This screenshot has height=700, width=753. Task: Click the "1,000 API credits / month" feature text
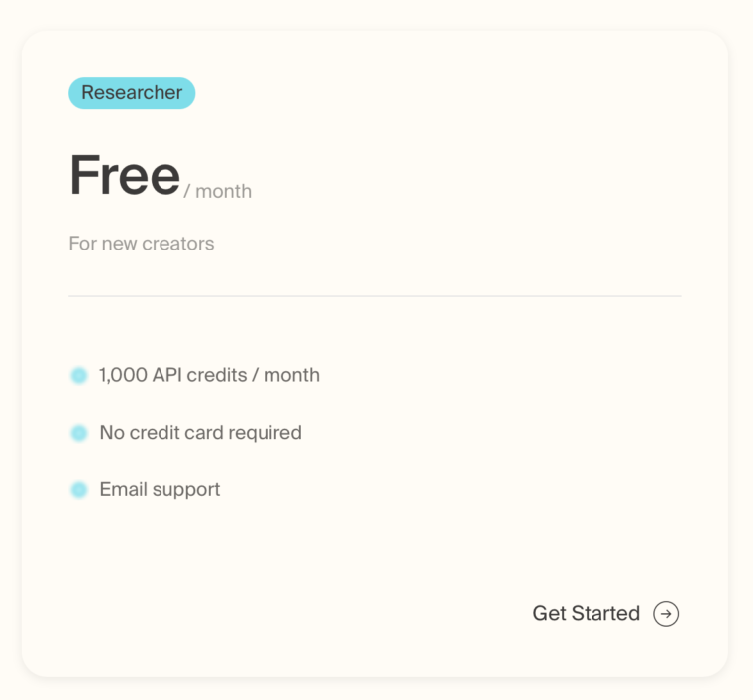tap(209, 376)
